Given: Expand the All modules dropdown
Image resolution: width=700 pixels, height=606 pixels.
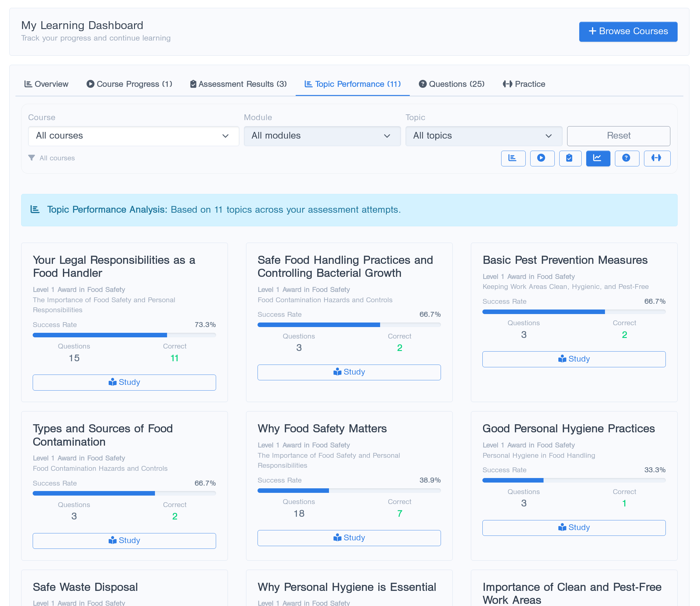Looking at the screenshot, I should (322, 136).
